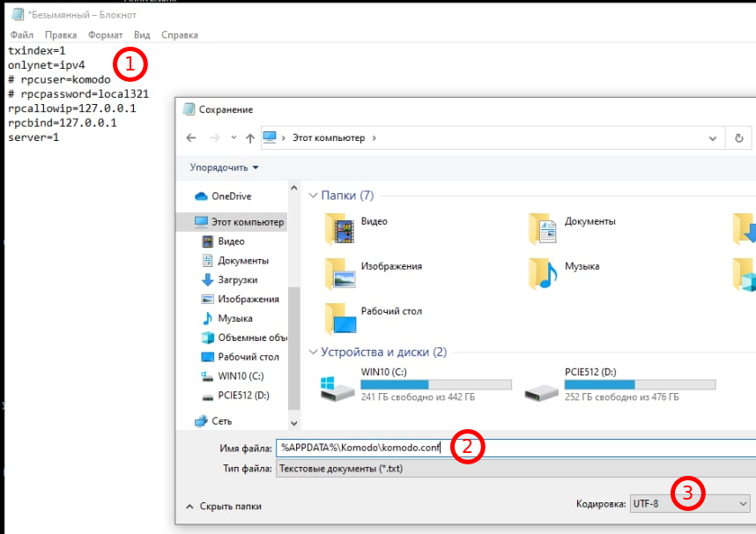
Task: Click the back arrow in save dialog
Action: click(191, 138)
